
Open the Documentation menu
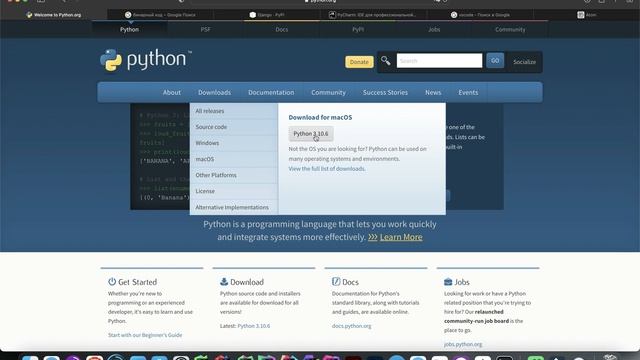(271, 93)
